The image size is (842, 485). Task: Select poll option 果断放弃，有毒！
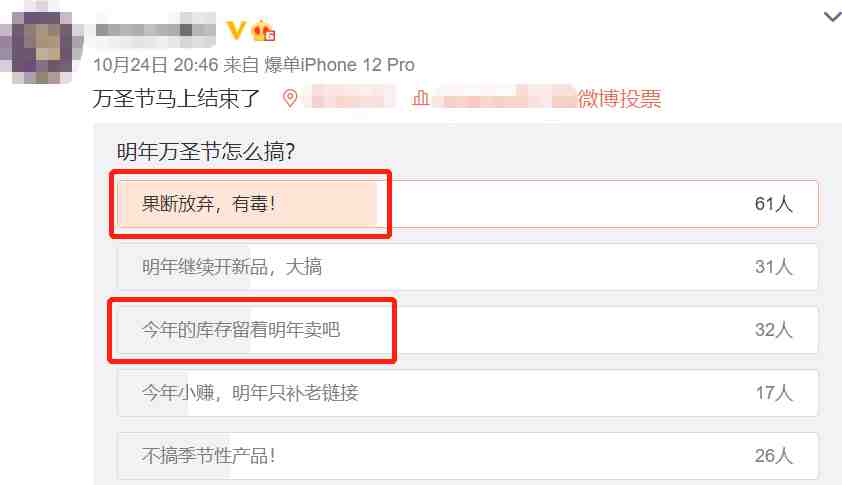coord(468,204)
